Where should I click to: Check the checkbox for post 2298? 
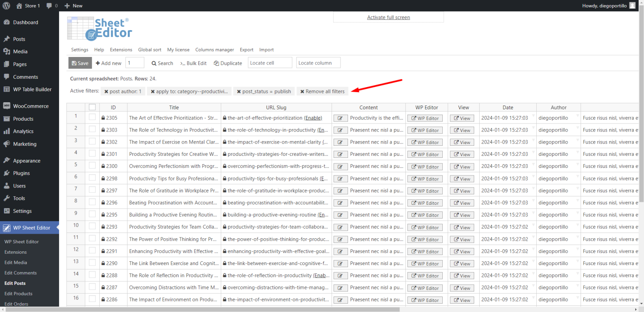click(x=92, y=178)
